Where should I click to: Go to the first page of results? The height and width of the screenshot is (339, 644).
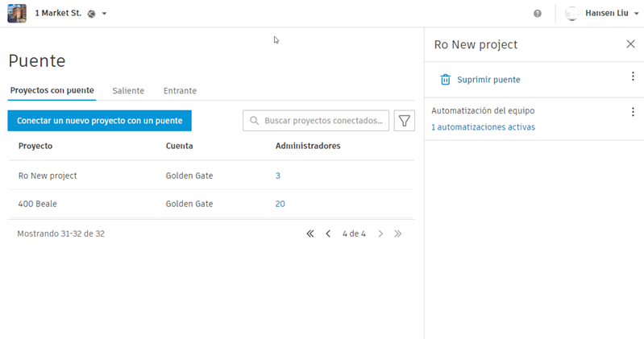point(310,234)
